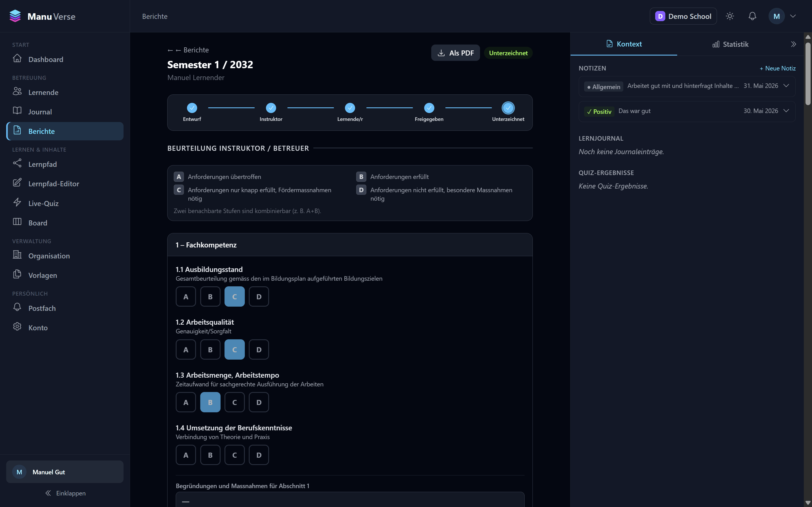This screenshot has height=507, width=812.
Task: Open Organisation in the sidebar
Action: coord(65,256)
